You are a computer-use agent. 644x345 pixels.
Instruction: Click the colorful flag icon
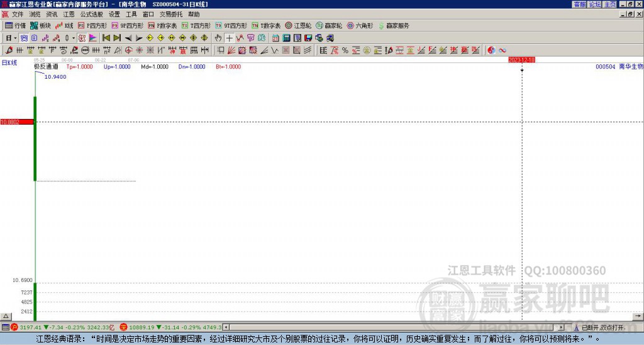click(93, 38)
